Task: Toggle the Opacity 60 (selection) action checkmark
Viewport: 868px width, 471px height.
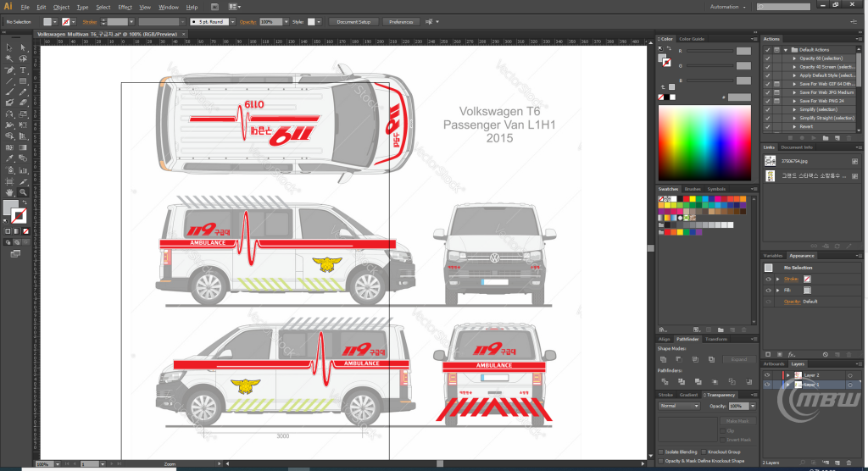Action: [x=767, y=58]
